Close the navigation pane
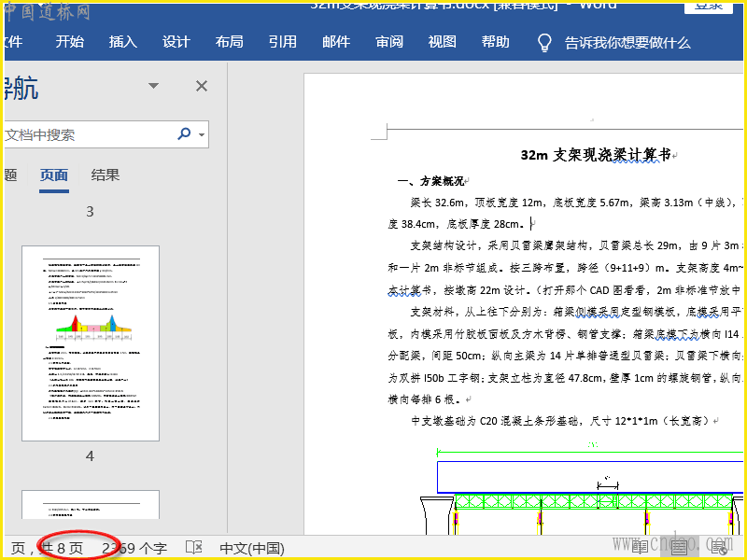Screen dimensions: 747x560 point(201,86)
